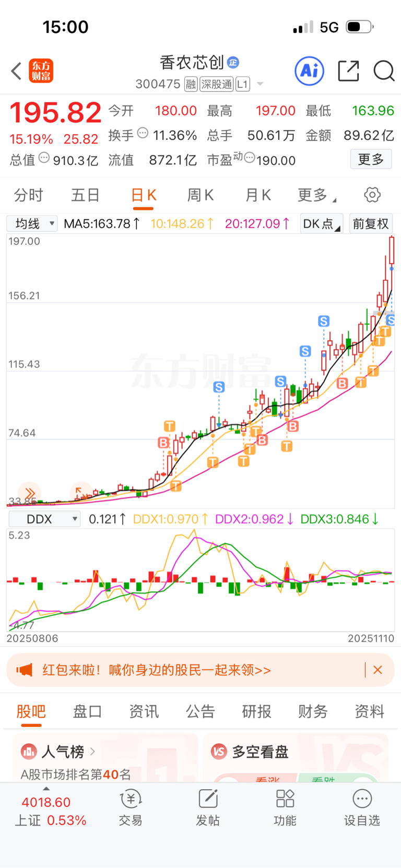The image size is (401, 868).
Task: Select the 股吧 tab
Action: pos(31,711)
